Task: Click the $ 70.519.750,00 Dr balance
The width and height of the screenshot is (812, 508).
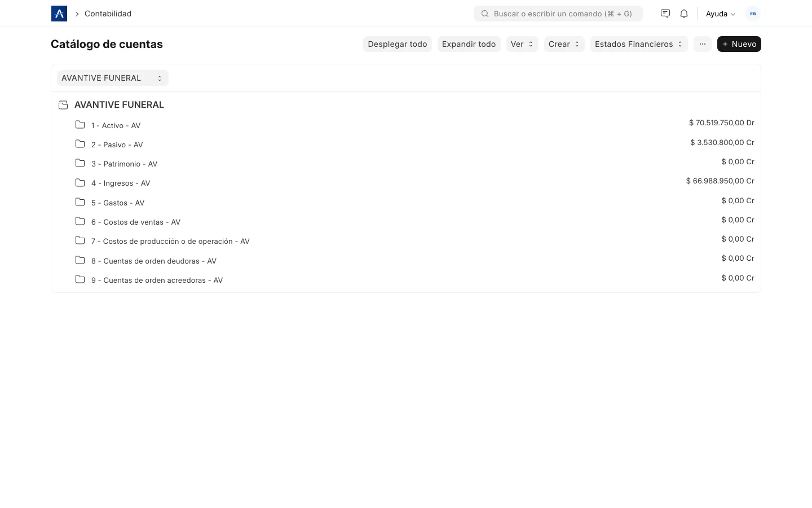Action: coord(721,122)
